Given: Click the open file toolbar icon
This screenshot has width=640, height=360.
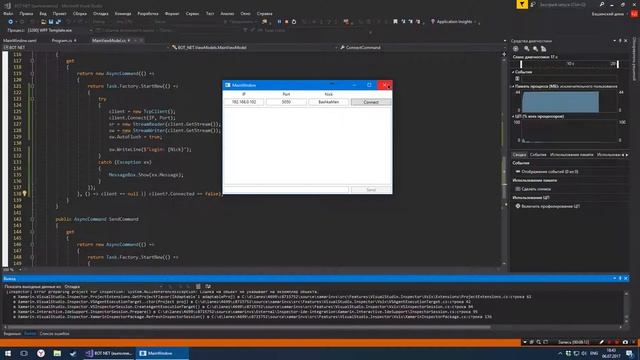Looking at the screenshot, I should point(43,22).
